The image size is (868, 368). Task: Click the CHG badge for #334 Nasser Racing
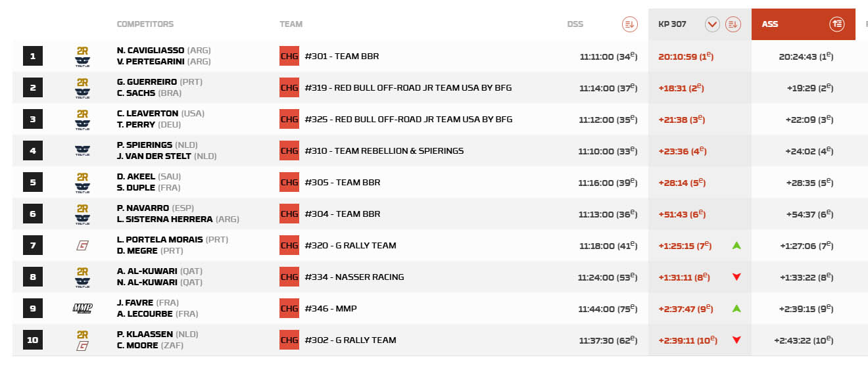(x=289, y=277)
